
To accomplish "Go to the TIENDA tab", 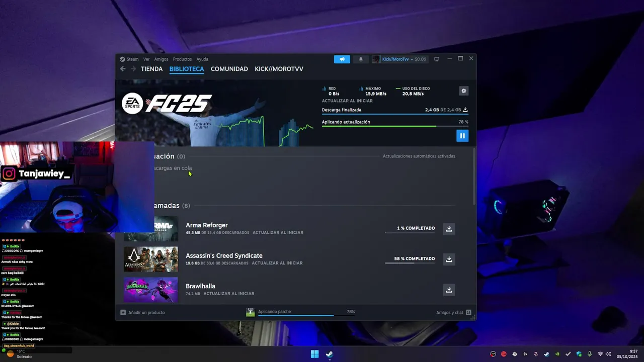I will (x=151, y=69).
